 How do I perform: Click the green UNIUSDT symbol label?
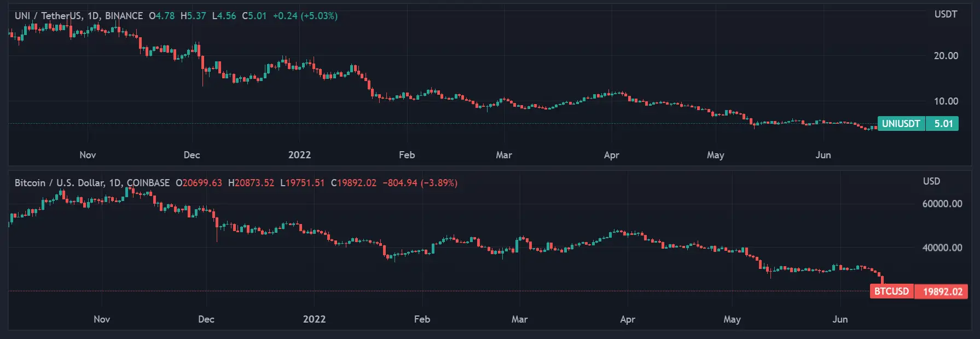[901, 124]
